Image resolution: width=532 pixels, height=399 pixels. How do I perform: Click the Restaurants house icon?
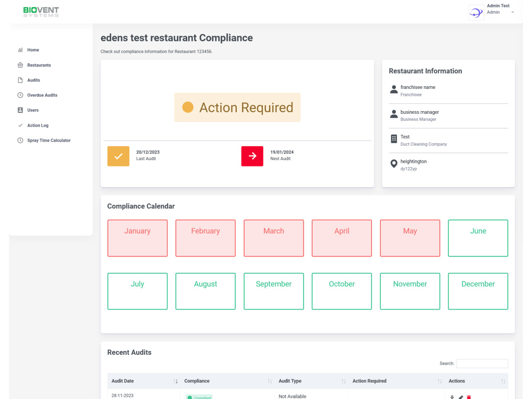click(20, 65)
